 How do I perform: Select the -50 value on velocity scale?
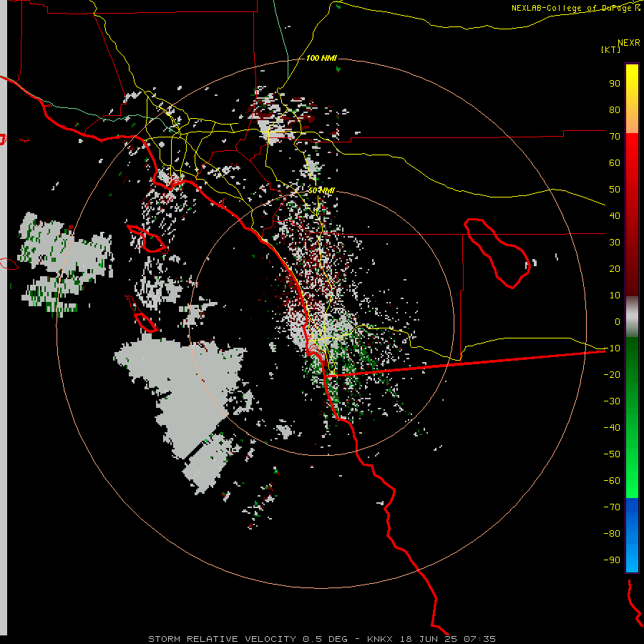(612, 454)
